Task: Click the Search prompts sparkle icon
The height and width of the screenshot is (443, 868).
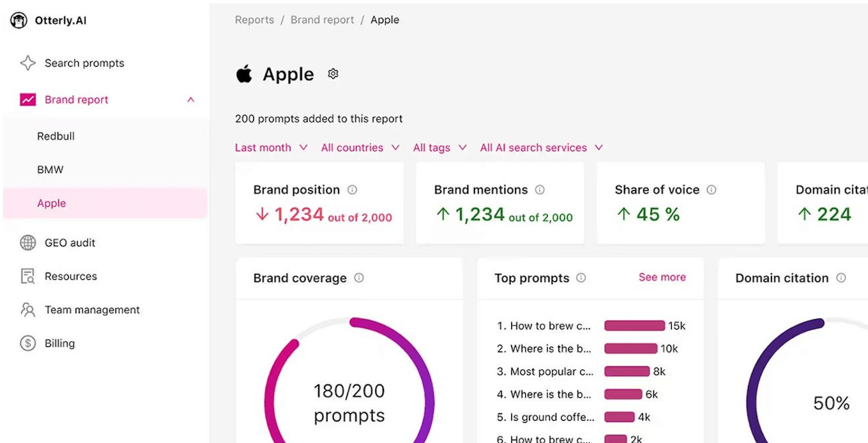Action: 28,63
